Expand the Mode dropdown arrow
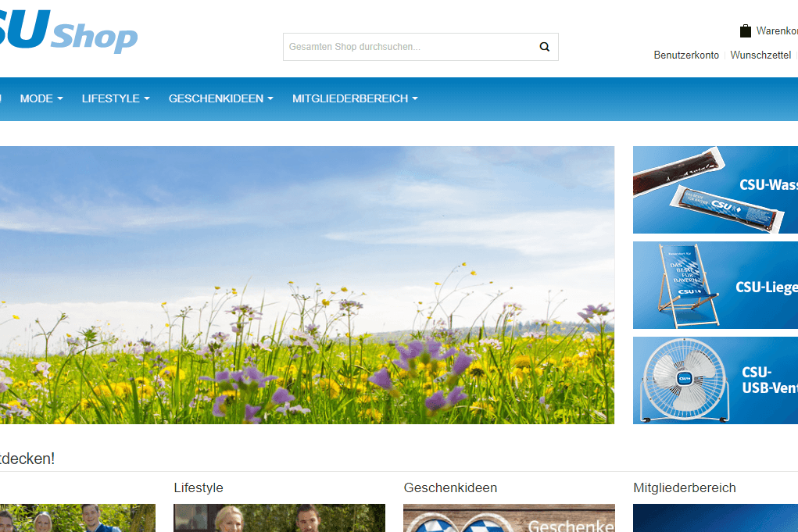This screenshot has height=532, width=798. click(x=60, y=98)
